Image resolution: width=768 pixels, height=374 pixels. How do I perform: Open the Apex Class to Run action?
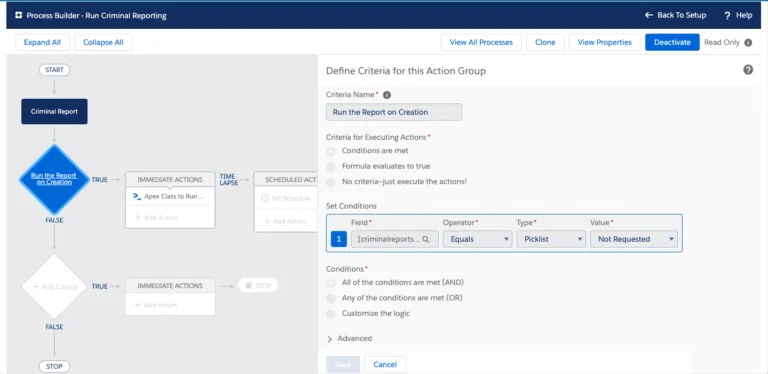170,196
